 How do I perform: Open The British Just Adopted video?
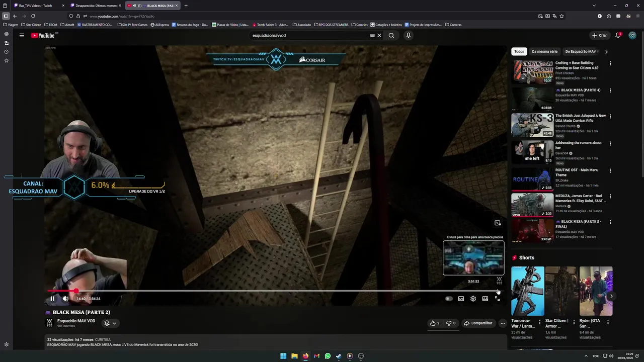coord(532,125)
